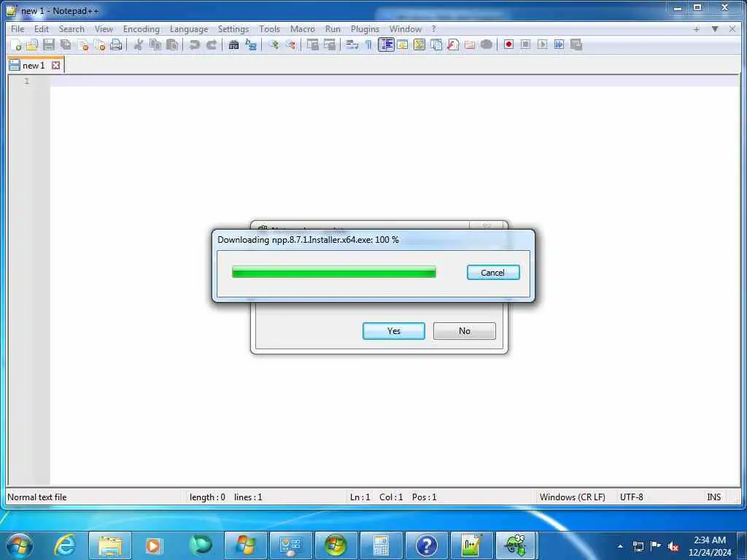Open Find with the binoculars icon
Image resolution: width=747 pixels, height=560 pixels.
[233, 44]
